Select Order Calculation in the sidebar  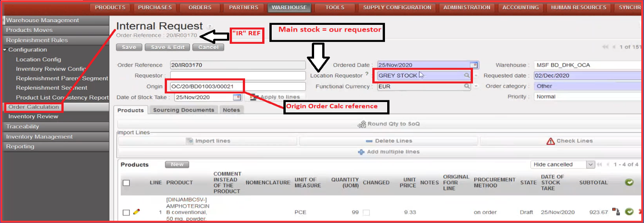(x=33, y=107)
